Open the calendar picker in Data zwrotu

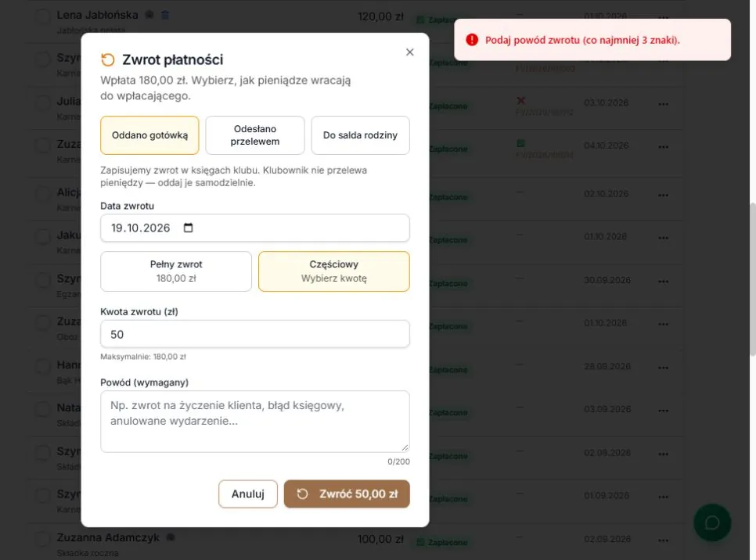[x=188, y=228]
